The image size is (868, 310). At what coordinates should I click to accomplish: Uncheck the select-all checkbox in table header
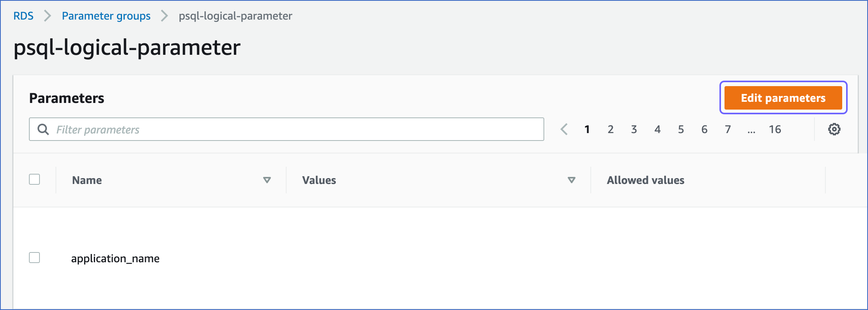pos(35,179)
